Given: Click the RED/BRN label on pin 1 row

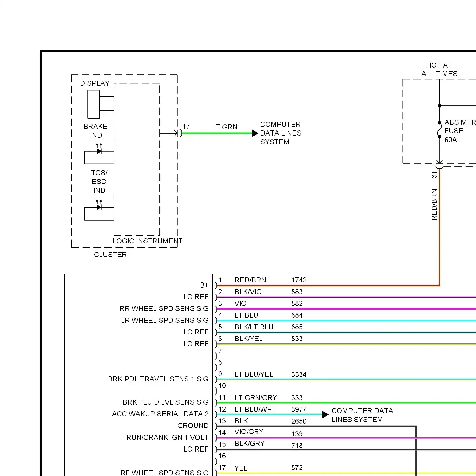Looking at the screenshot, I should [x=250, y=280].
